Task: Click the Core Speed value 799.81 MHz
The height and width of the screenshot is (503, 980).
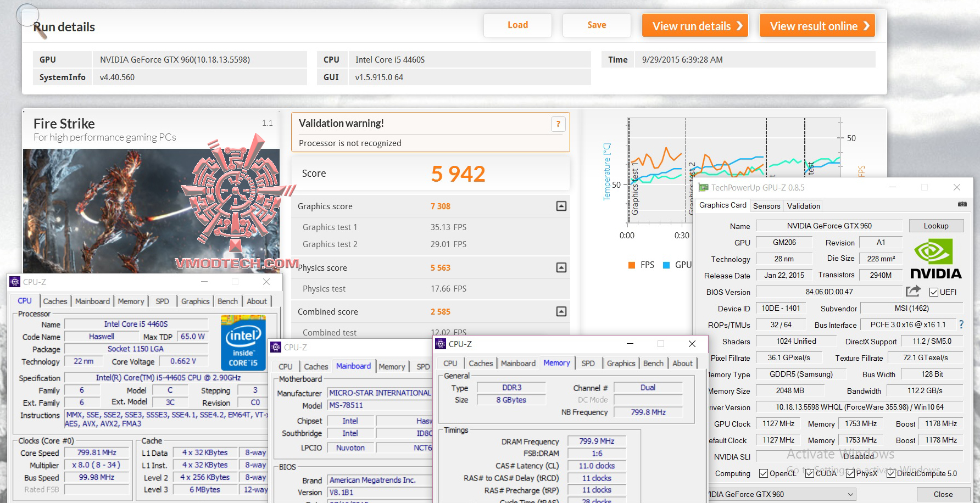Action: tap(97, 453)
